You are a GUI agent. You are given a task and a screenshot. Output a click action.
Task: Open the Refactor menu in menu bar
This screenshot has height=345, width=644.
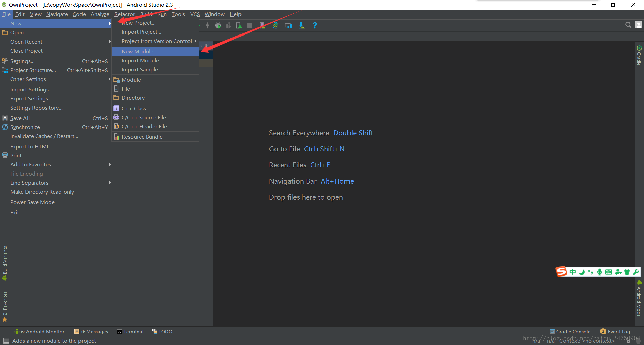pyautogui.click(x=124, y=14)
